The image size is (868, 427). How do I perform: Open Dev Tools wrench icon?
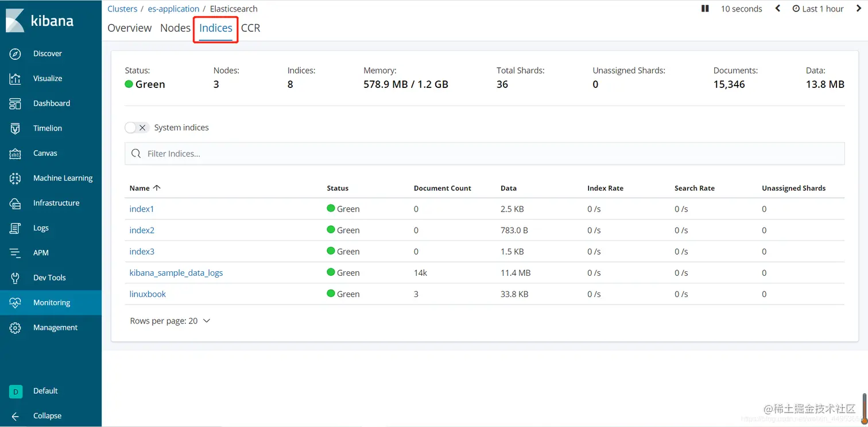(15, 278)
